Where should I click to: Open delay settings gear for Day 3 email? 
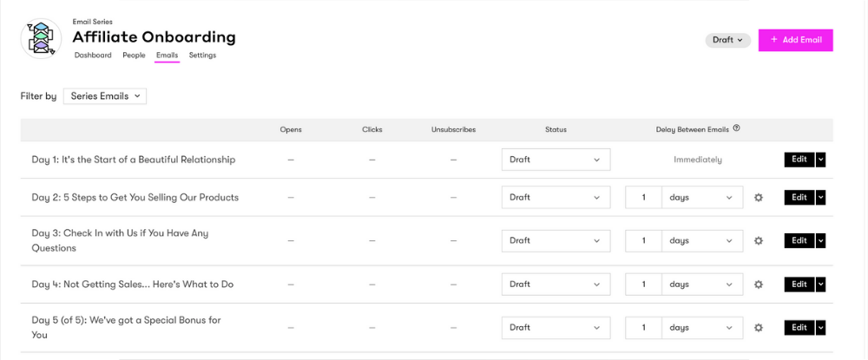[759, 241]
